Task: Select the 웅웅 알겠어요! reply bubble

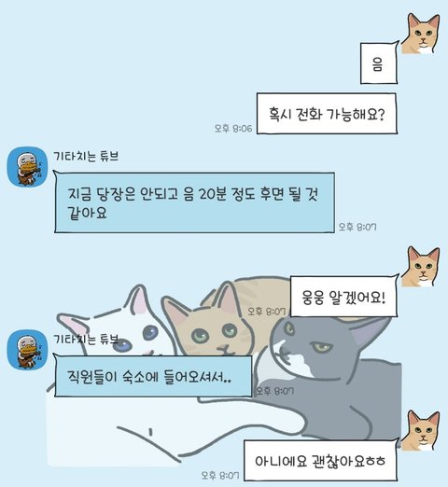Action: (x=343, y=297)
